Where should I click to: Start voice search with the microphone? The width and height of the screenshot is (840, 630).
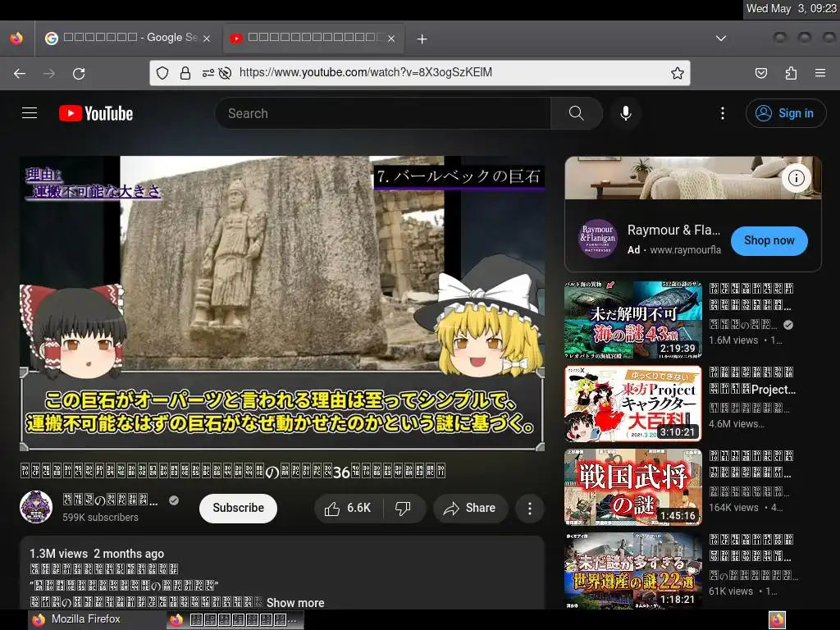click(x=625, y=113)
